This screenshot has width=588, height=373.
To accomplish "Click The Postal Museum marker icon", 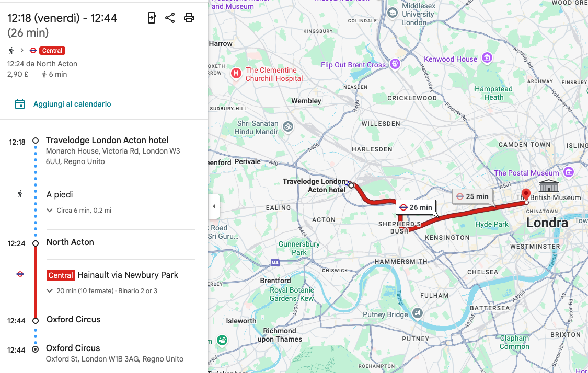I will 568,172.
